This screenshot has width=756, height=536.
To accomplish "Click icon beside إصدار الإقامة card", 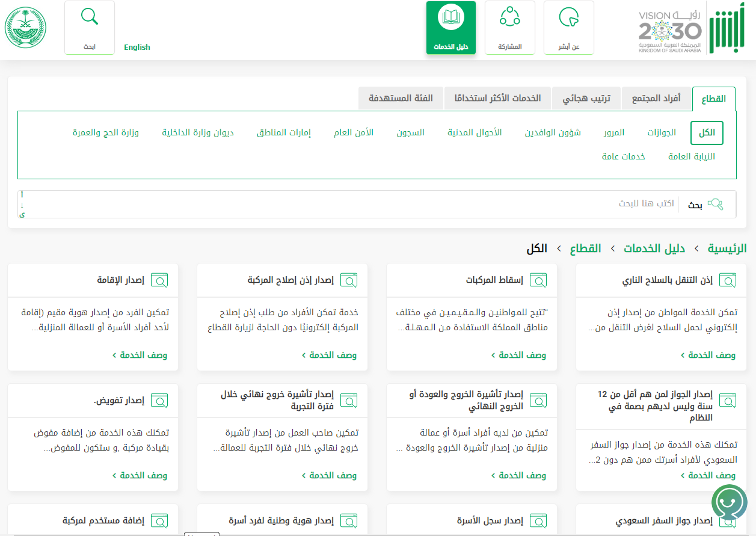I will (x=159, y=280).
